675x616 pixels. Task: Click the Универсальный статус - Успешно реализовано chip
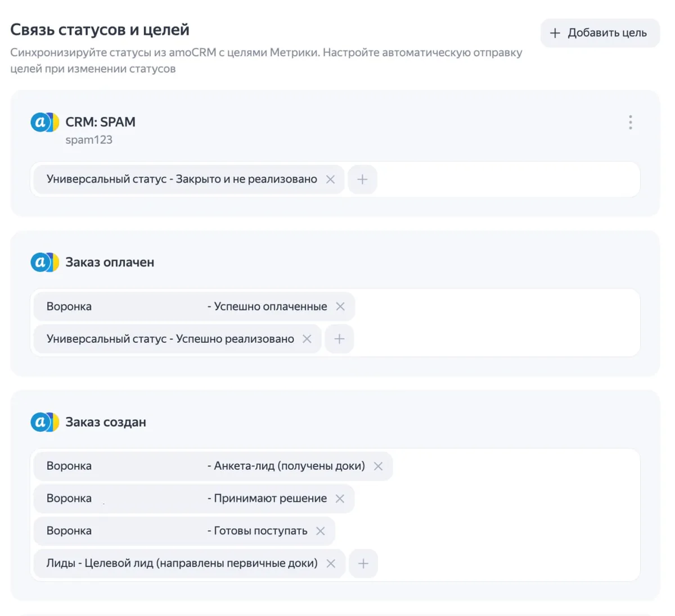pyautogui.click(x=177, y=339)
